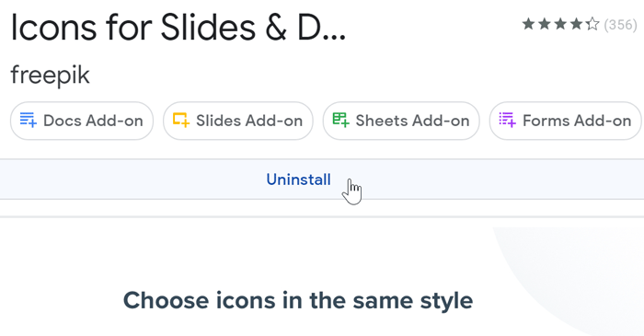
Task: Click the second filled rating star
Action: click(545, 24)
